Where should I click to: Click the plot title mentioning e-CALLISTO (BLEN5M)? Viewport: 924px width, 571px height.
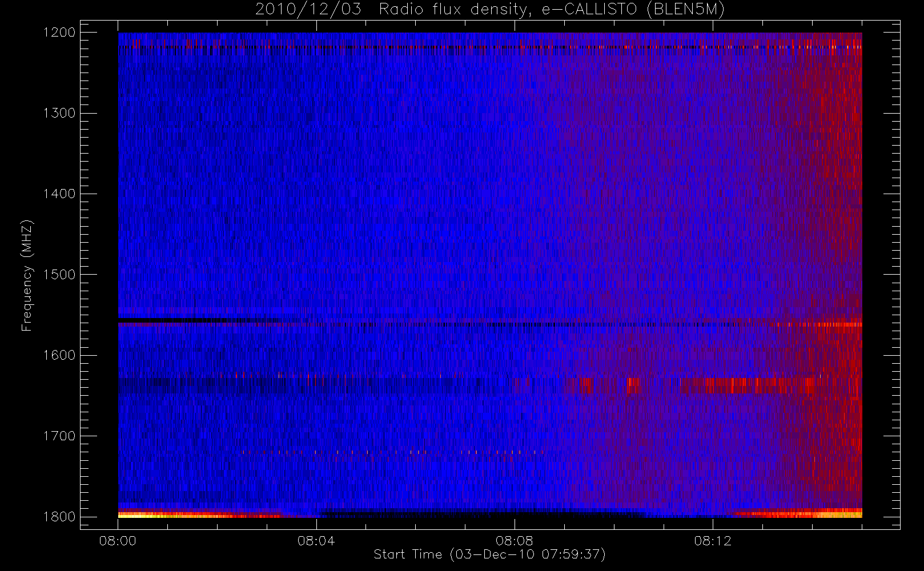tap(490, 10)
